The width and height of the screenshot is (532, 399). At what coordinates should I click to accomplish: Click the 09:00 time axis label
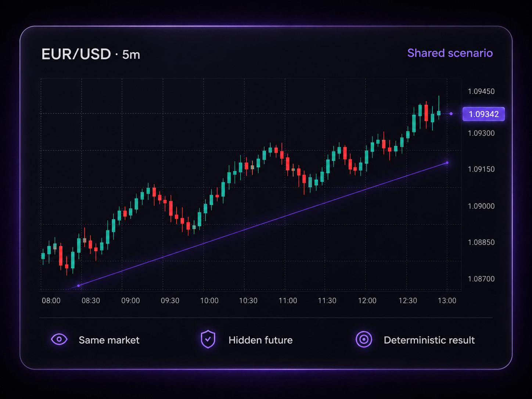[130, 301]
